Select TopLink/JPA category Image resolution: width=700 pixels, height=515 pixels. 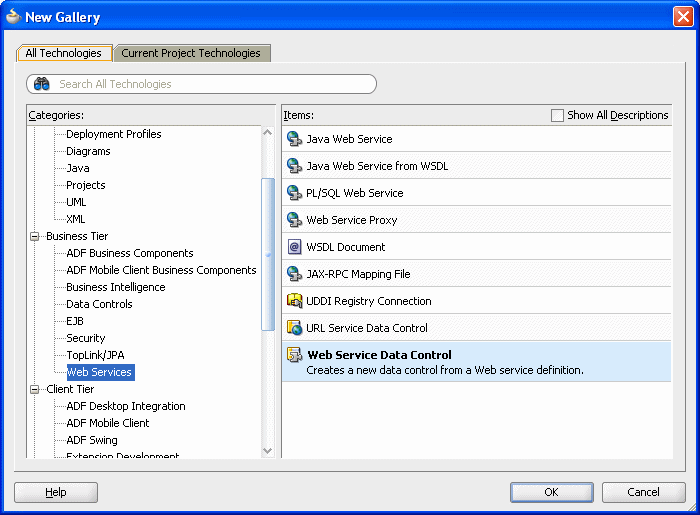95,355
